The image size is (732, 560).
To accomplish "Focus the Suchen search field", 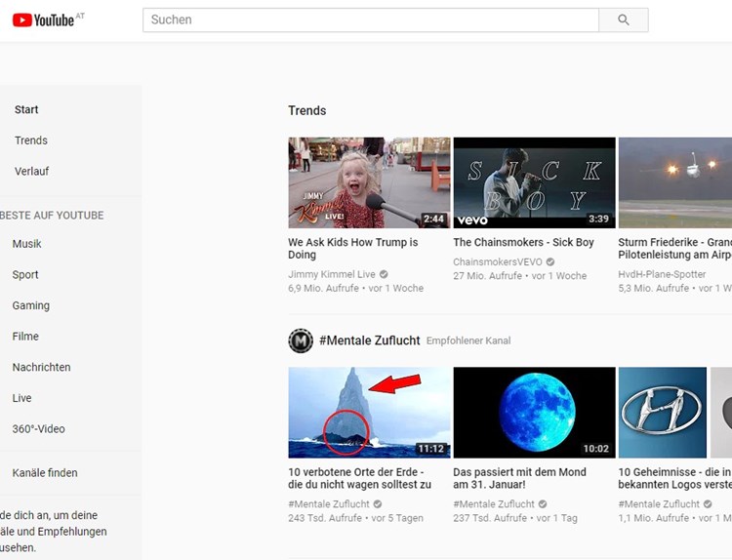I will 371,20.
